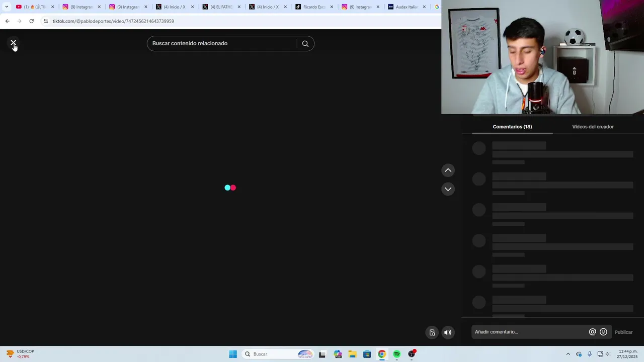Open Task View from the taskbar
The height and width of the screenshot is (362, 644).
(x=322, y=354)
